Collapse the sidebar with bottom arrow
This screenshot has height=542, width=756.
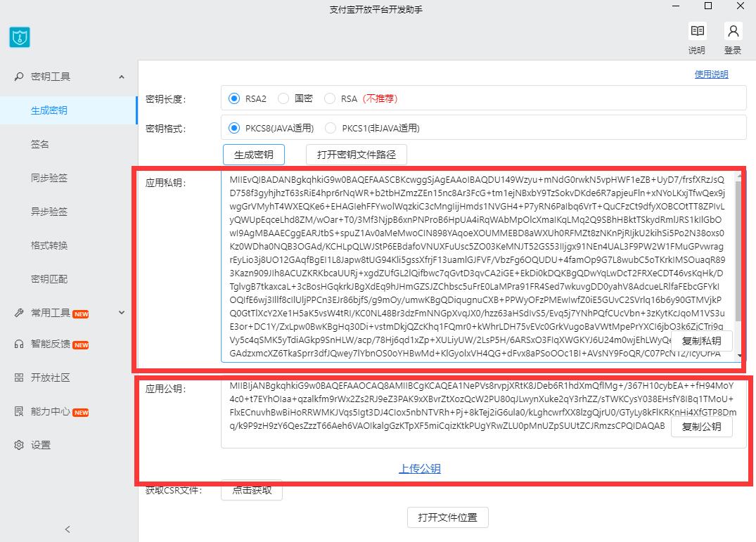coord(68,529)
